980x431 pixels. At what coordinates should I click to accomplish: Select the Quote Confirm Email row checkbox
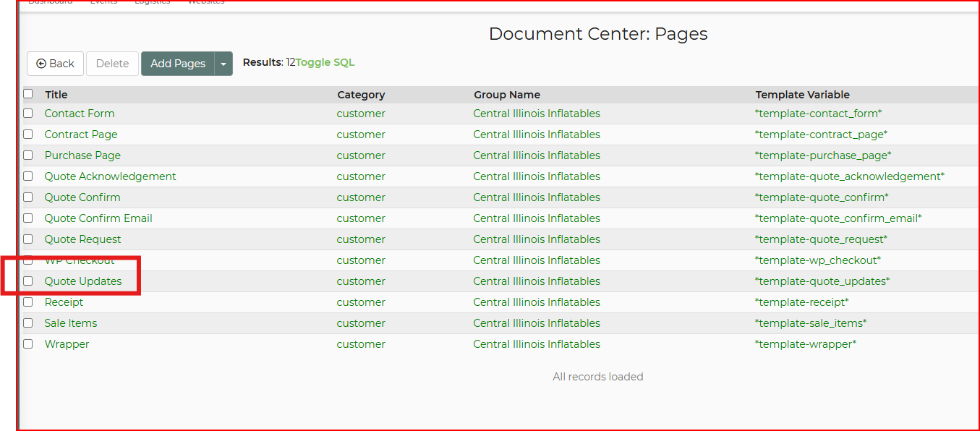tap(28, 218)
